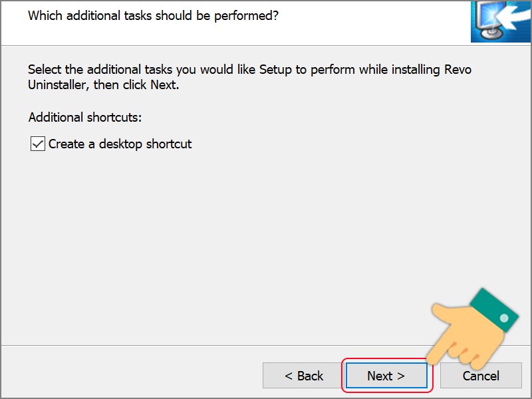Click the greater-than symbol on the Next button

point(401,376)
